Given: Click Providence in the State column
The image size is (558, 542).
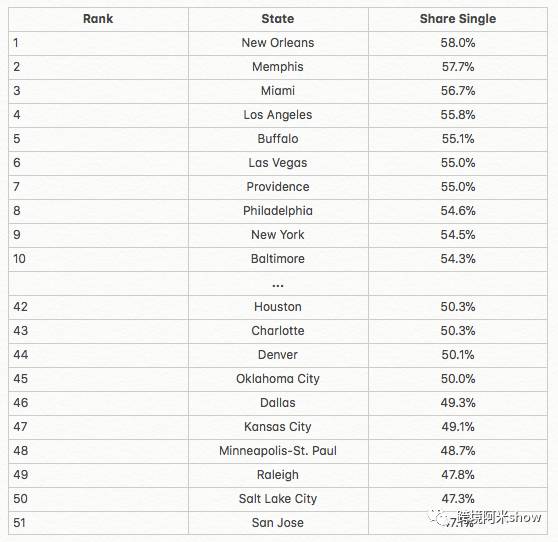Looking at the screenshot, I should (278, 187).
